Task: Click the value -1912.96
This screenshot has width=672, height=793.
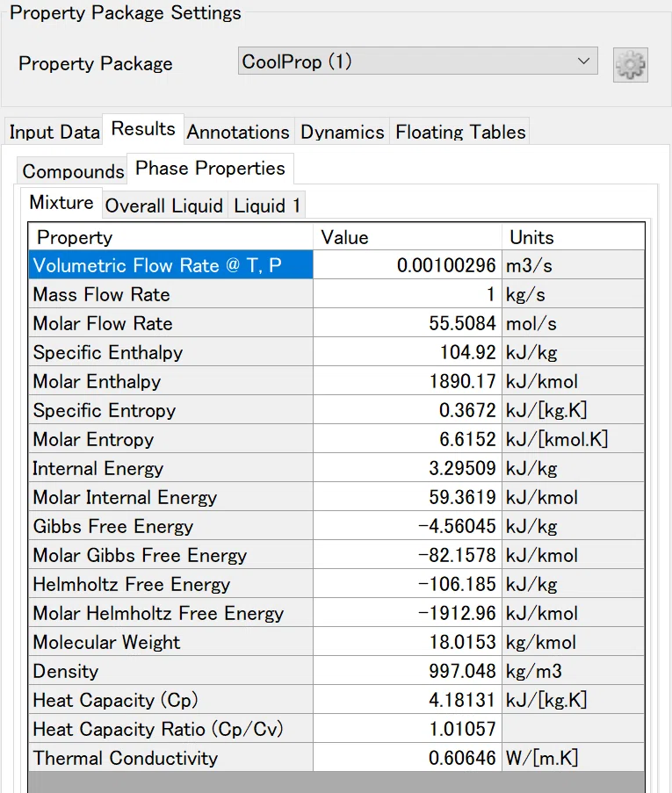Action: coord(408,613)
